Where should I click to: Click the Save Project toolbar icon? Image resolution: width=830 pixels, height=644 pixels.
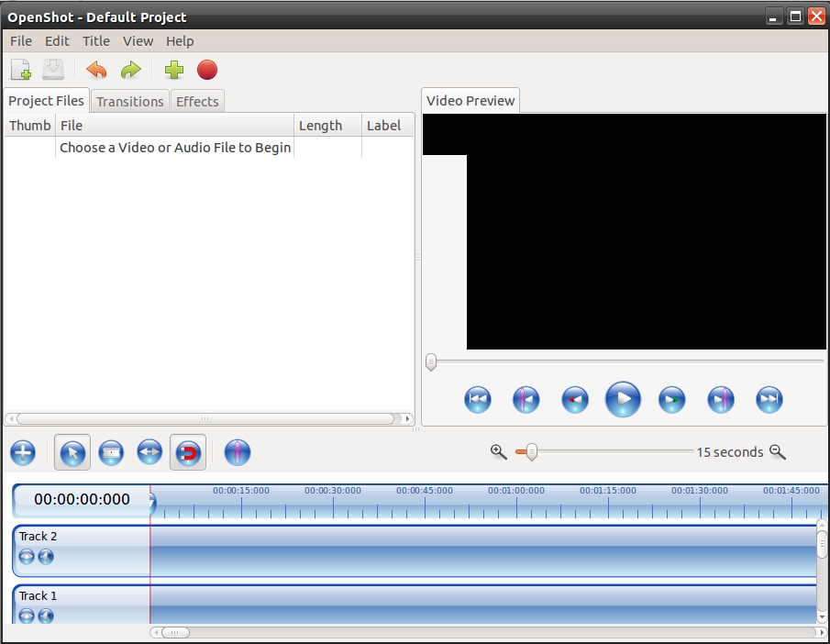[53, 70]
